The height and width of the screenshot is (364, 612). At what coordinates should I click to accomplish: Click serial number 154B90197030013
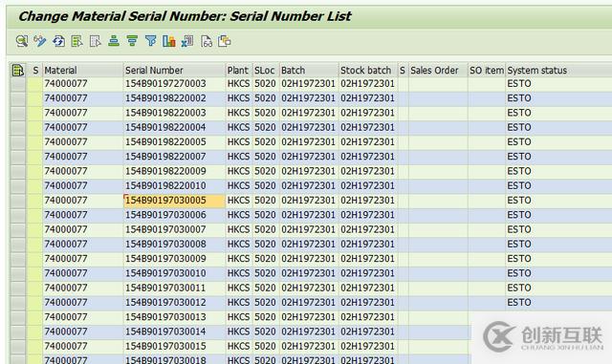(x=165, y=317)
